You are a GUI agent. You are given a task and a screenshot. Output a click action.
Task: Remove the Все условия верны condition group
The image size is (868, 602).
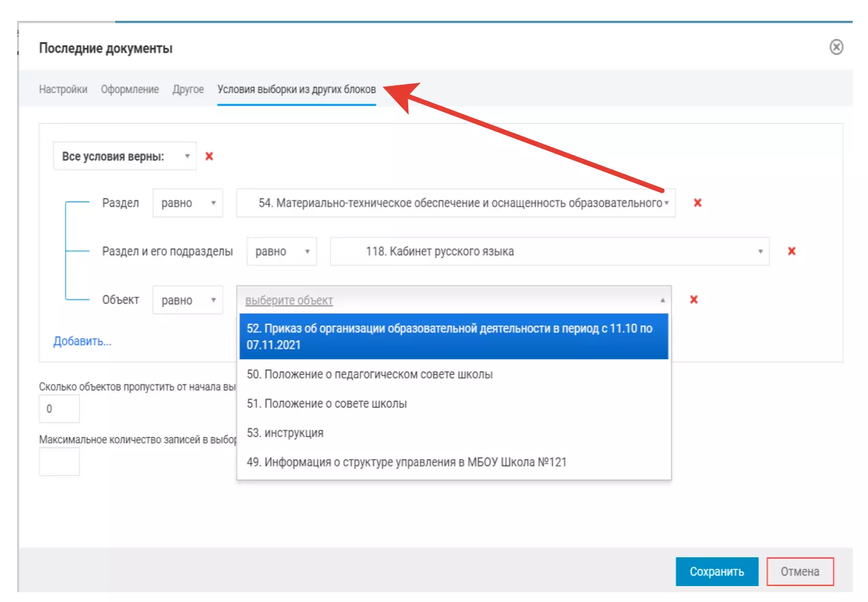click(x=209, y=156)
